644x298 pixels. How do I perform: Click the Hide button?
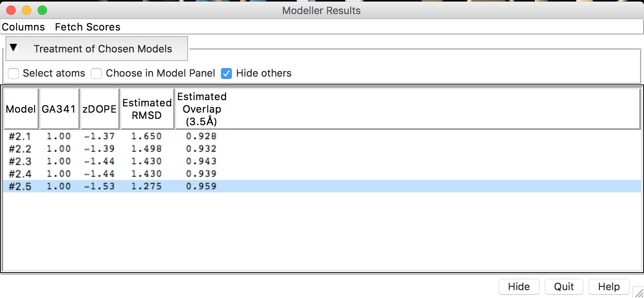[x=519, y=287]
